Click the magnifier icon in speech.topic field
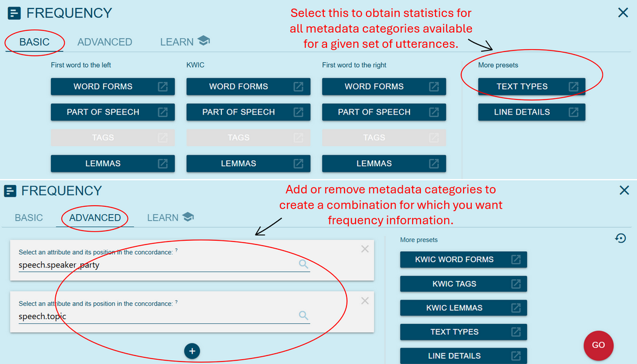The image size is (637, 364). pyautogui.click(x=304, y=316)
